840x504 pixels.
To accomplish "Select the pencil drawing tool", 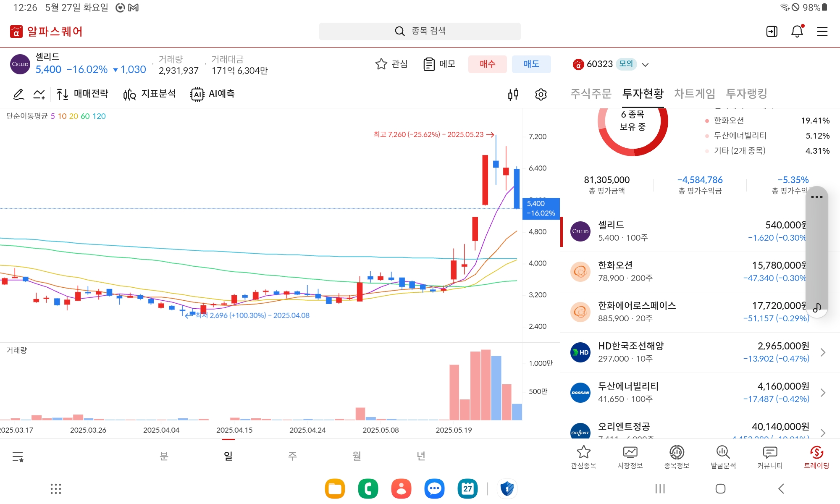I will pyautogui.click(x=18, y=94).
